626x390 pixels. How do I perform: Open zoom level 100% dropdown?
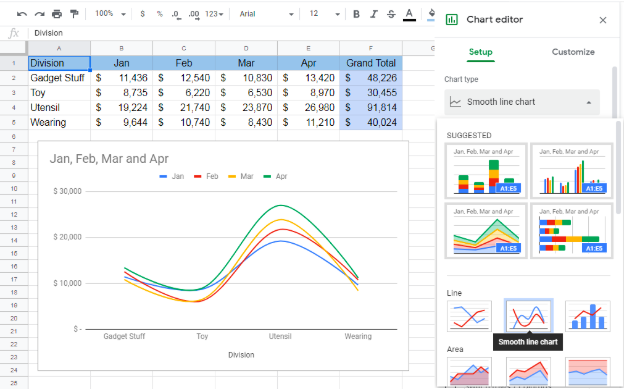110,14
